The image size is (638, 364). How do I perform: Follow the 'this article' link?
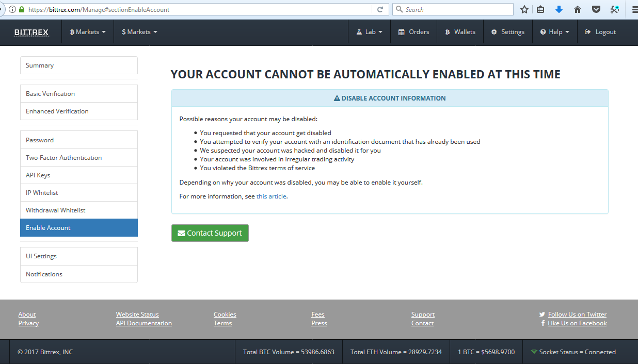[271, 196]
